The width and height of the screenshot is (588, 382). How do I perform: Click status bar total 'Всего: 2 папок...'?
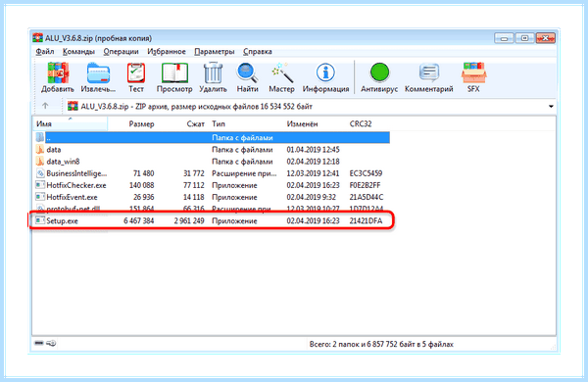coord(381,344)
